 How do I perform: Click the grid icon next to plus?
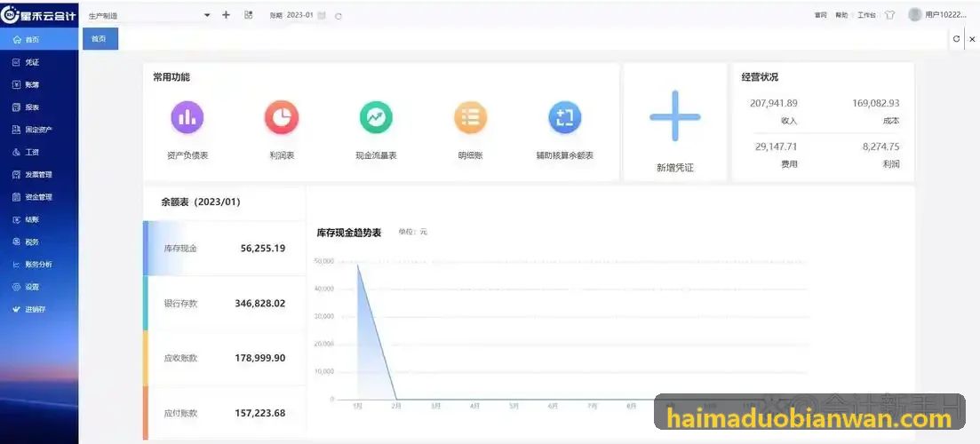(x=248, y=15)
